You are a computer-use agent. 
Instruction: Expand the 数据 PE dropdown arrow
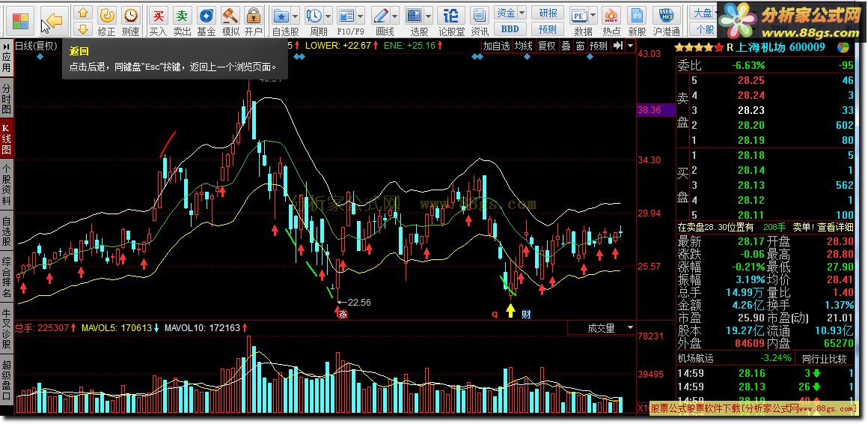593,15
